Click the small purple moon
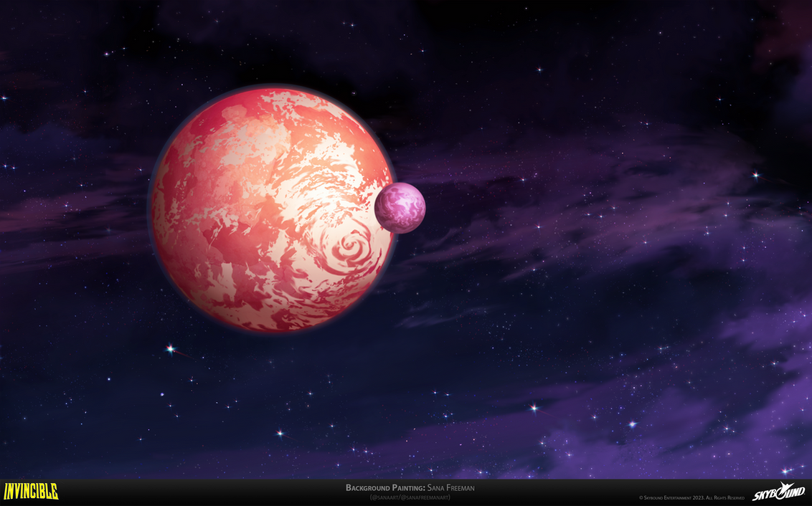Screen dimensions: 812x506 coord(400,208)
